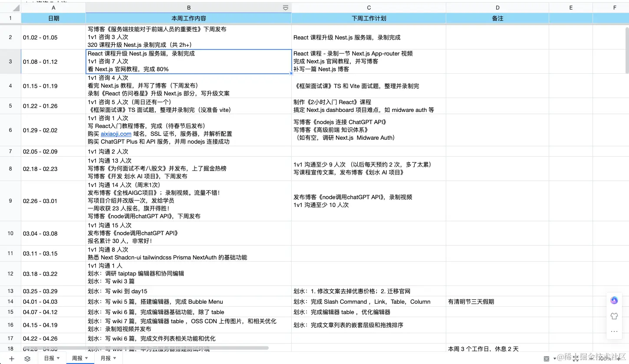Select the date cell 01.02 - 01.05
Image resolution: width=629 pixels, height=364 pixels.
coord(53,37)
